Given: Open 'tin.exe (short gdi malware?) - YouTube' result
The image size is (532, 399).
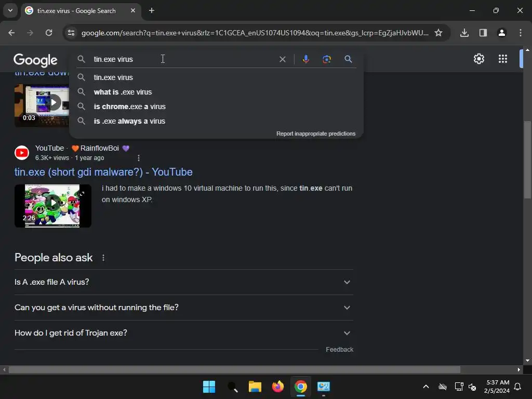Looking at the screenshot, I should pos(103,172).
